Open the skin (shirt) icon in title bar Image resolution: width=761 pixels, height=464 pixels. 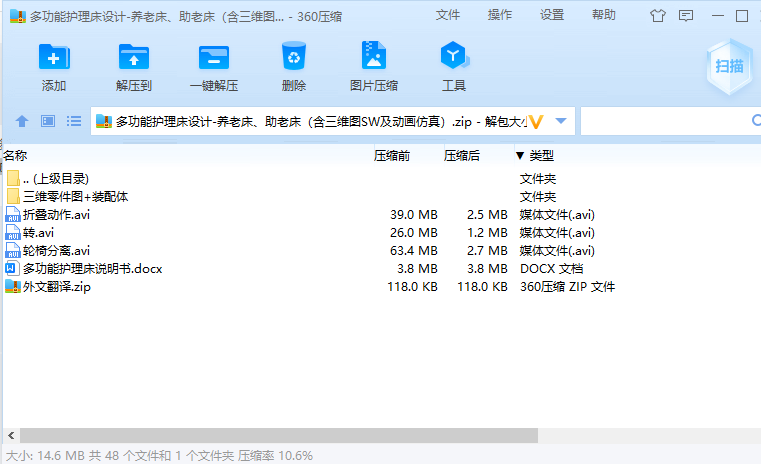click(x=658, y=16)
